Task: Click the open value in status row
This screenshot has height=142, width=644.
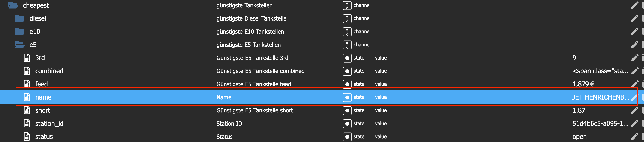Action: [579, 137]
